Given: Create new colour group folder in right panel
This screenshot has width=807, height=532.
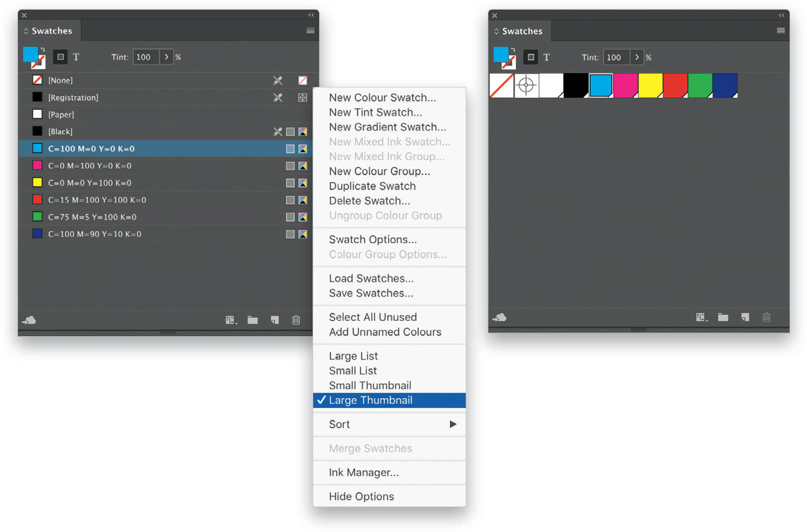Looking at the screenshot, I should pyautogui.click(x=723, y=318).
